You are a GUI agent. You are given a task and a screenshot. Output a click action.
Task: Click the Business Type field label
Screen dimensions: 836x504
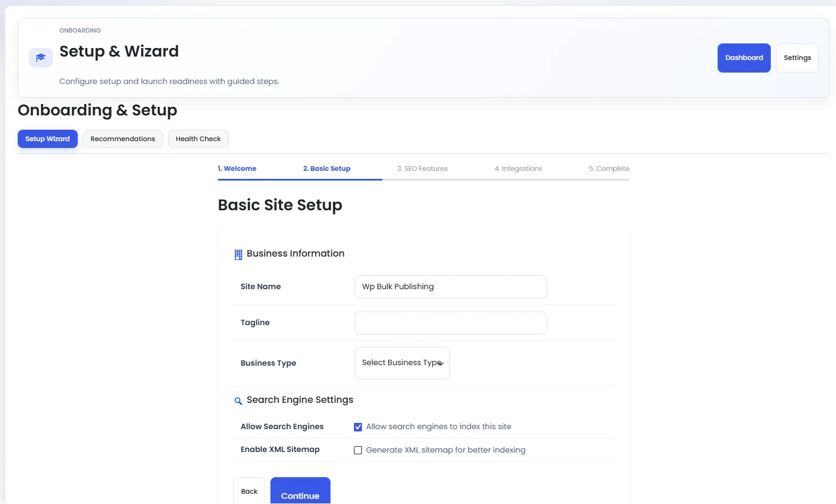(268, 363)
